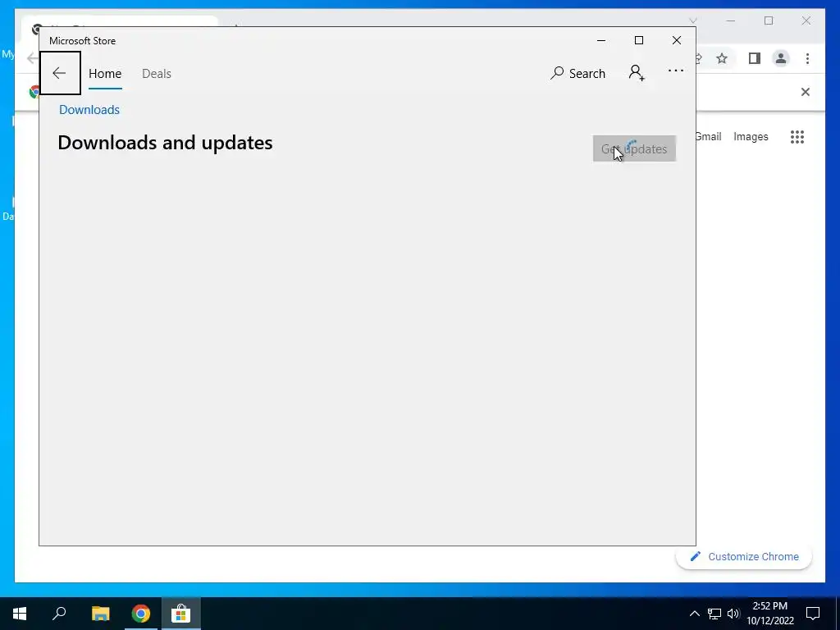Open the Windows Start menu
840x630 pixels.
pos(20,614)
